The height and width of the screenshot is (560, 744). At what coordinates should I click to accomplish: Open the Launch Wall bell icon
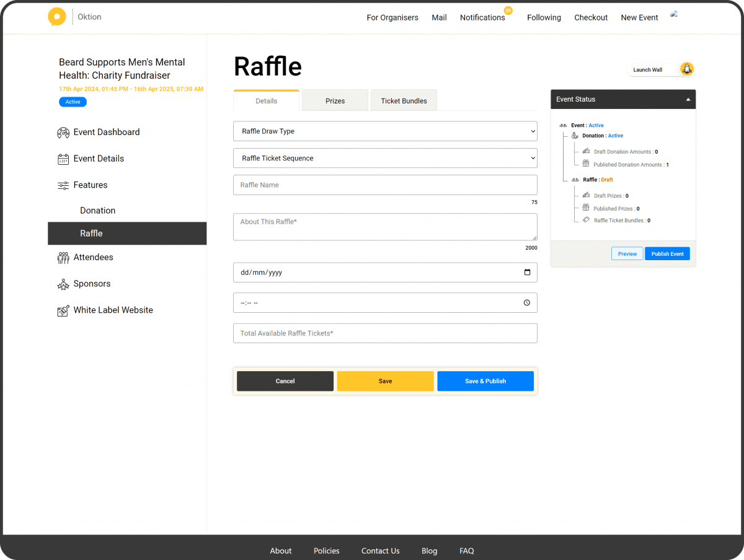click(x=687, y=69)
